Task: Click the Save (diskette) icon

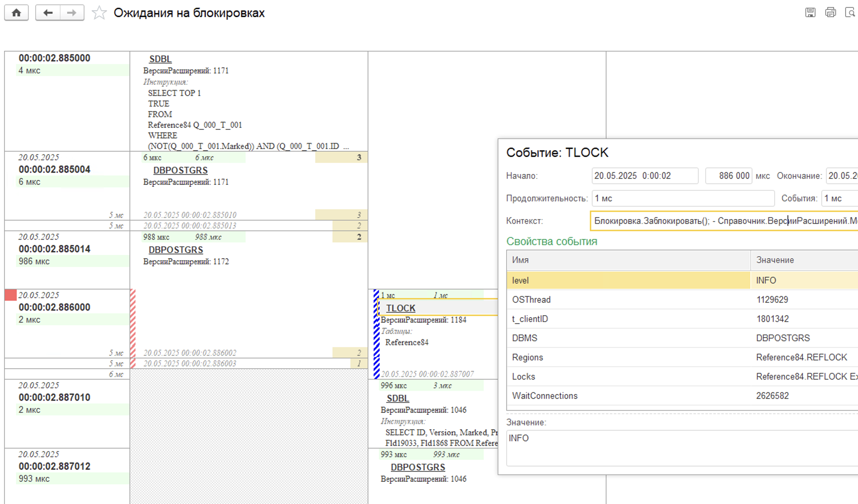Action: (810, 13)
